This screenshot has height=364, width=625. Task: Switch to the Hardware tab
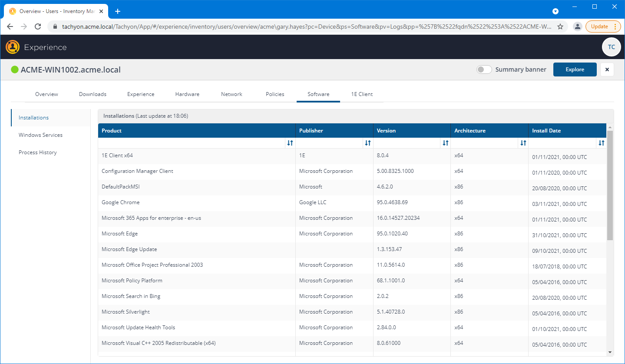[x=187, y=94]
